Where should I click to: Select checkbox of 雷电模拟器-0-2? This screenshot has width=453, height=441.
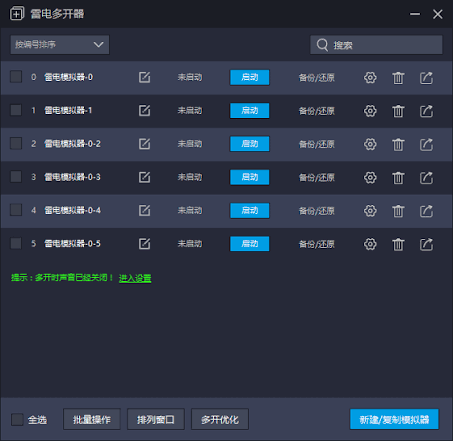pos(16,143)
